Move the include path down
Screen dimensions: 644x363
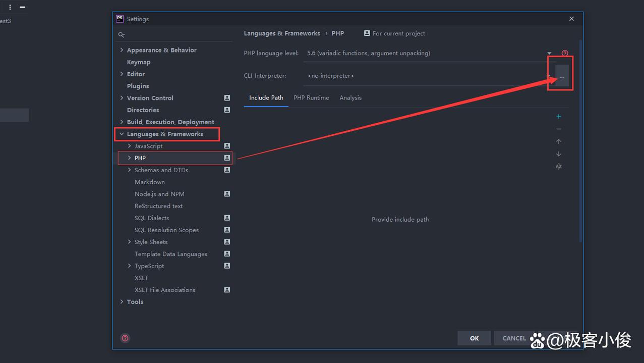pyautogui.click(x=558, y=154)
